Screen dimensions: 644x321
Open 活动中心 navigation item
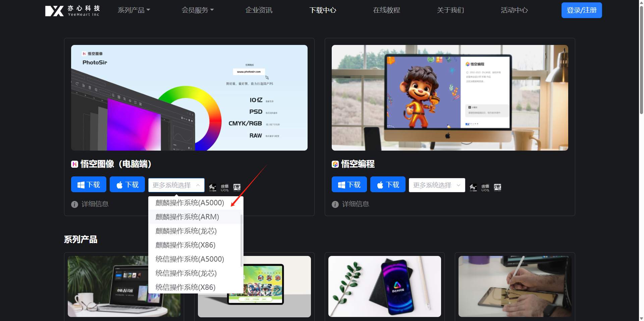[514, 10]
